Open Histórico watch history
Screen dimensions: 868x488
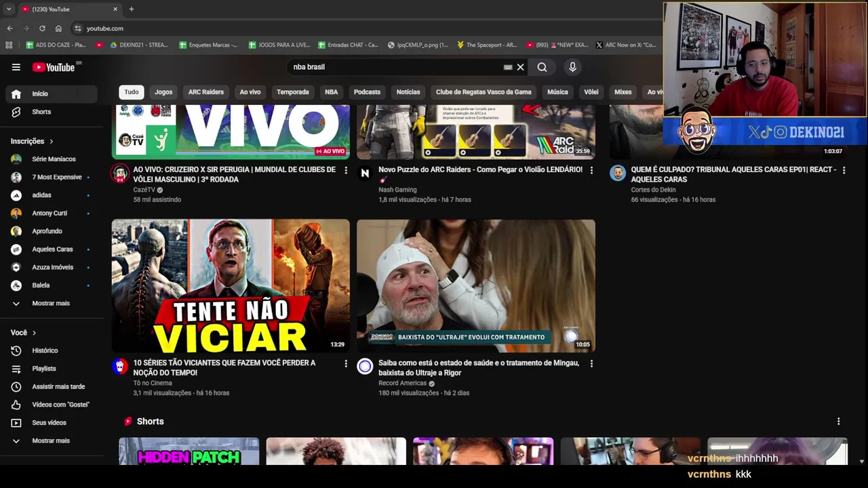(x=51, y=350)
